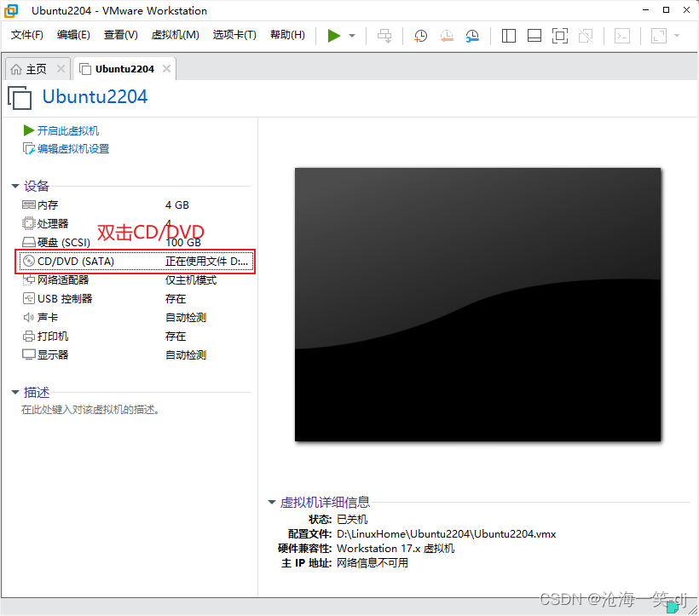Toggle the library sidebar view icon

(509, 36)
